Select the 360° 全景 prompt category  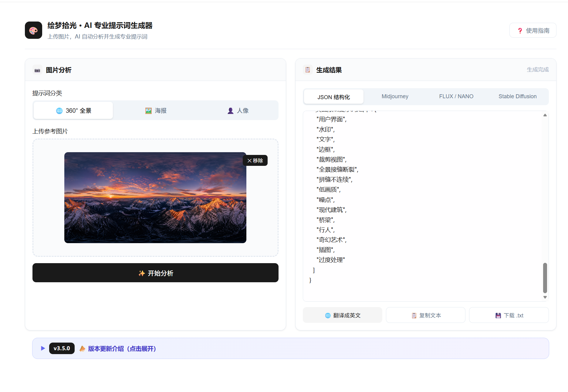coord(73,110)
